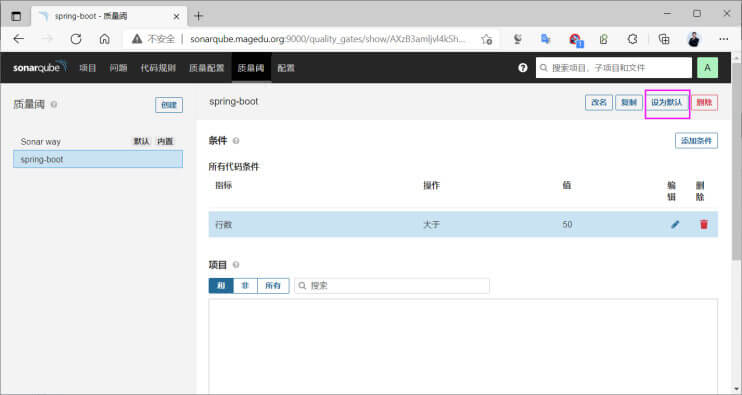Viewport: 742px width, 395px height.
Task: Click the 大于 operator cell
Action: [x=432, y=224]
